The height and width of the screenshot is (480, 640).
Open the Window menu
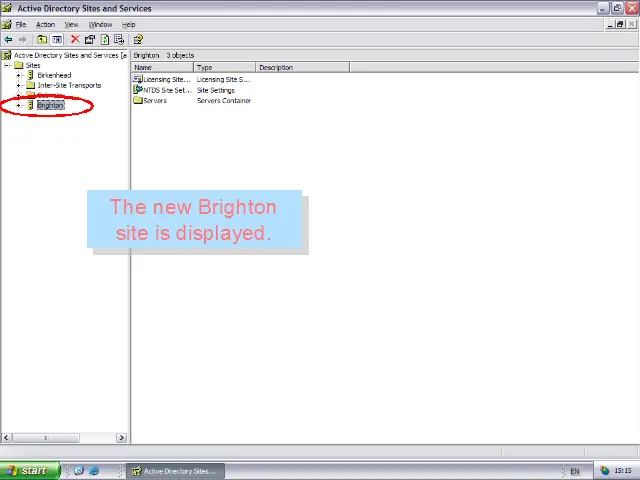pyautogui.click(x=100, y=24)
